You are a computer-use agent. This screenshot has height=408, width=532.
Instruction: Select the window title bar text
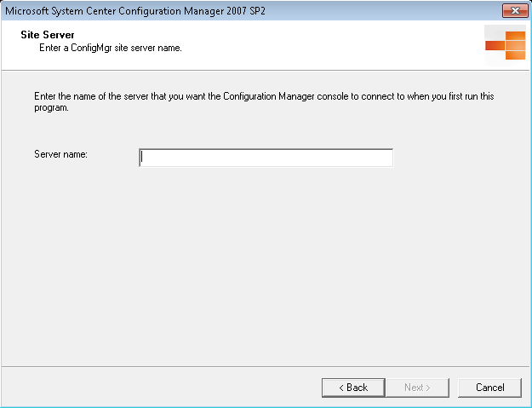(x=135, y=11)
